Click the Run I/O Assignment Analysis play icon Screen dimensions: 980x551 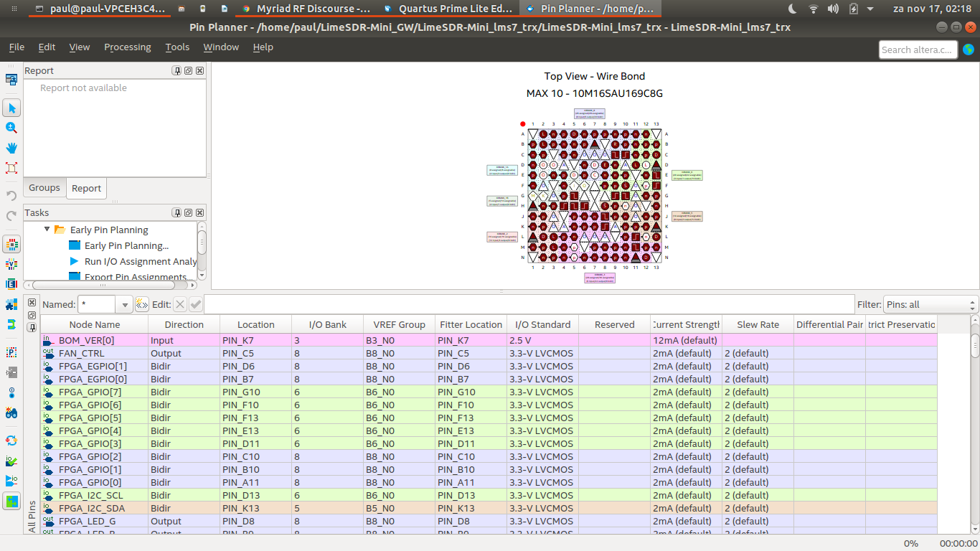point(75,261)
